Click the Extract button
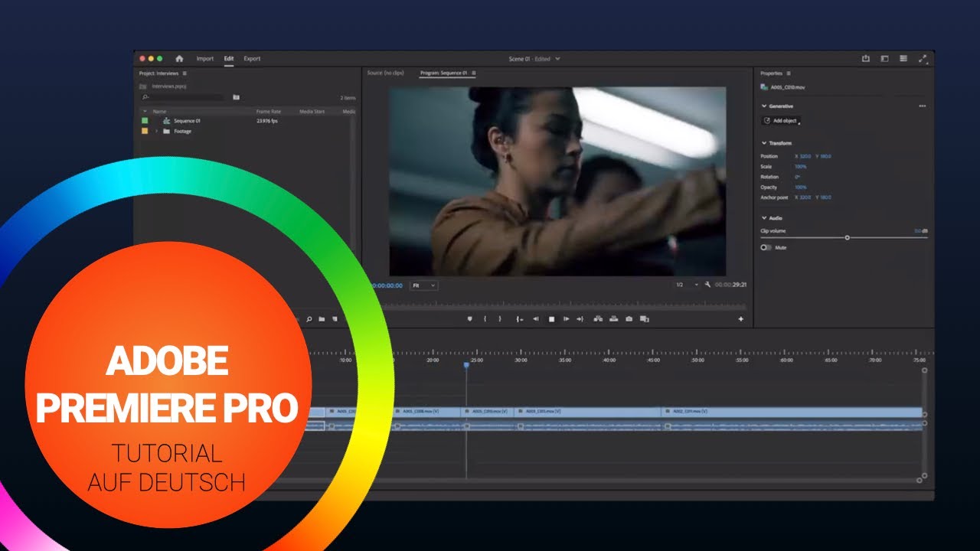 613,319
